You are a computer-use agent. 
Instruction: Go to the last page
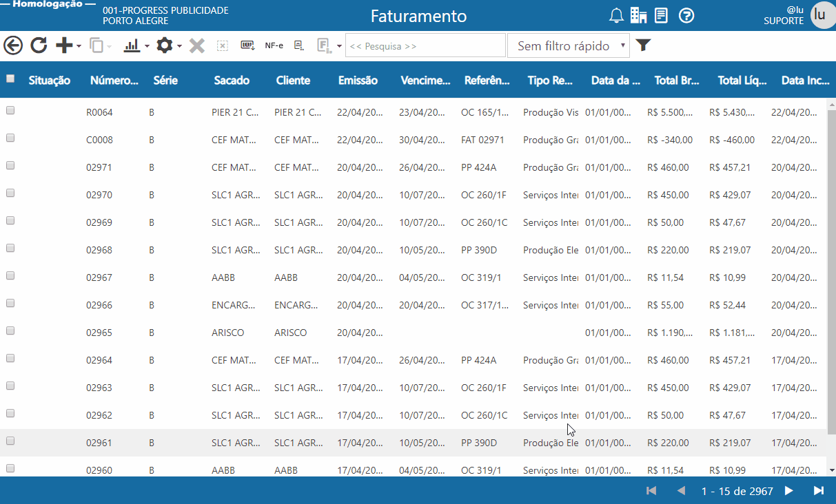(x=819, y=491)
